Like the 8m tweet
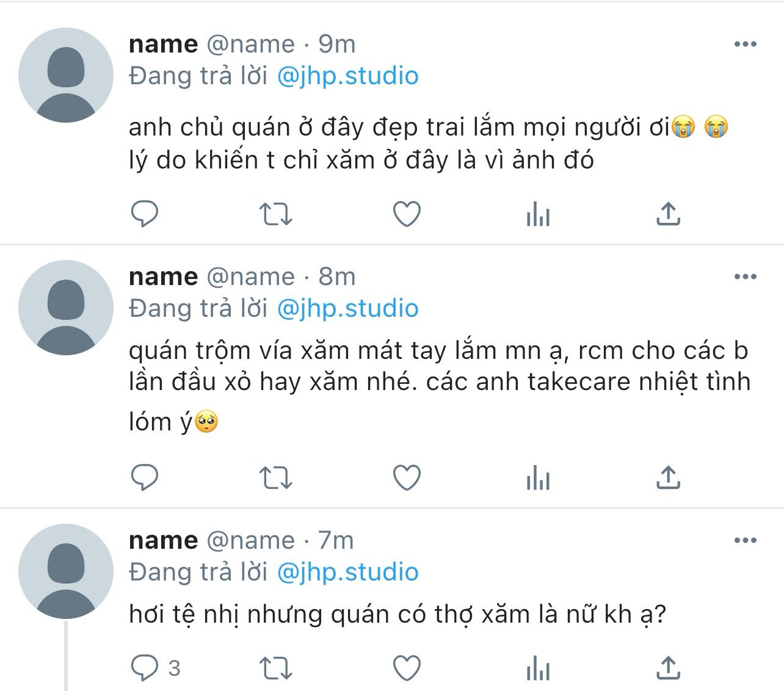The height and width of the screenshot is (691, 784). coord(407,478)
